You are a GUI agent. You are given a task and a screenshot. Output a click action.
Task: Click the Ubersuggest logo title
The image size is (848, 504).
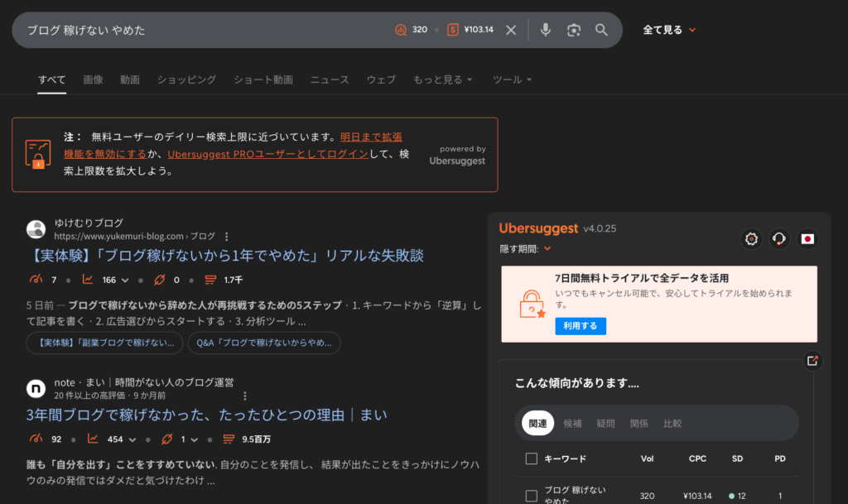538,228
